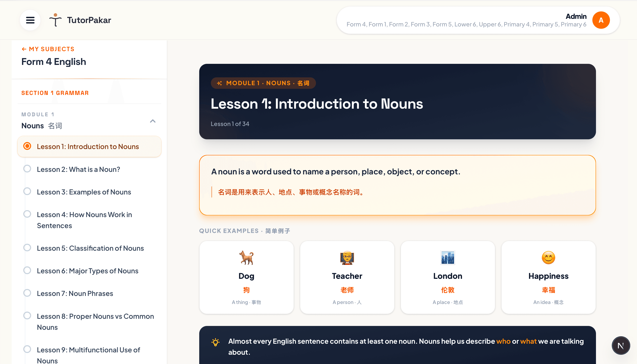Image resolution: width=637 pixels, height=364 pixels.
Task: Open the hamburger navigation menu
Action: tap(30, 20)
